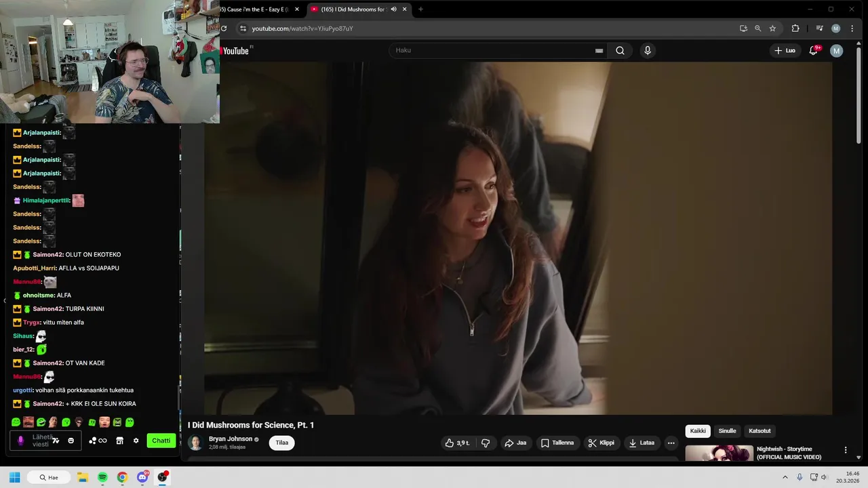868x488 pixels.
Task: Select the Sinulle filter chip
Action: (727, 431)
